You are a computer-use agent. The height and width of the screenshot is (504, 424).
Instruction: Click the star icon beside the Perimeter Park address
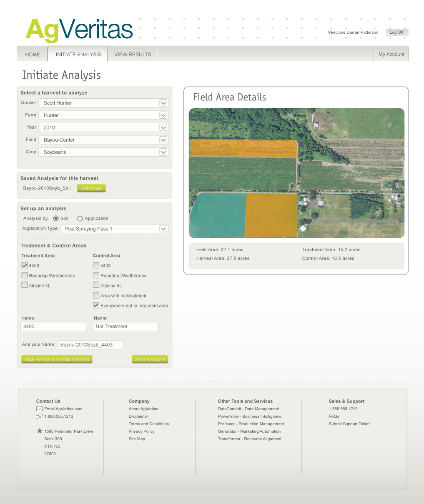(40, 431)
